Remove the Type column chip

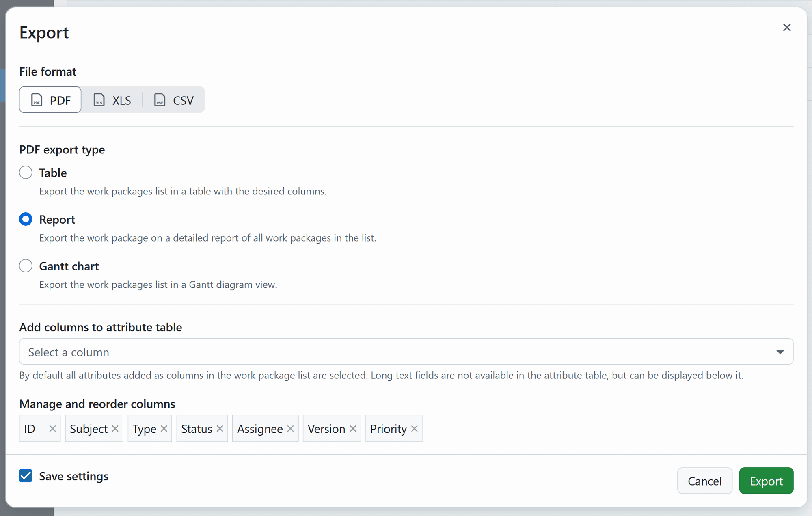(164, 428)
